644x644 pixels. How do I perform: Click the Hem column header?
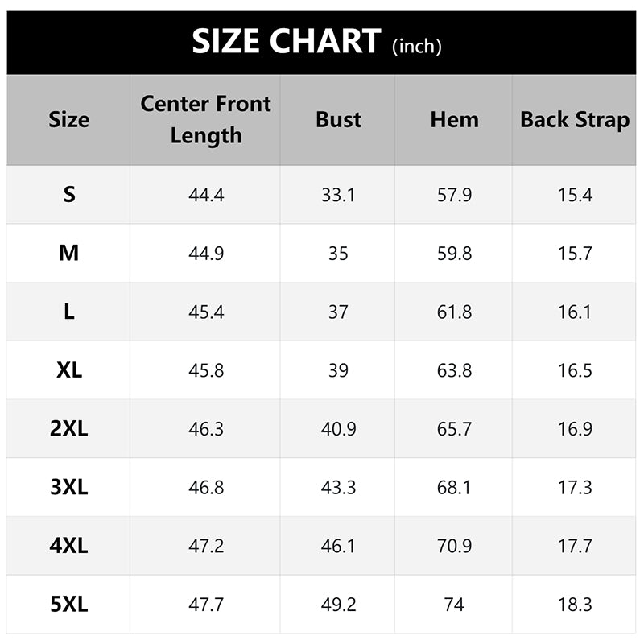[454, 119]
